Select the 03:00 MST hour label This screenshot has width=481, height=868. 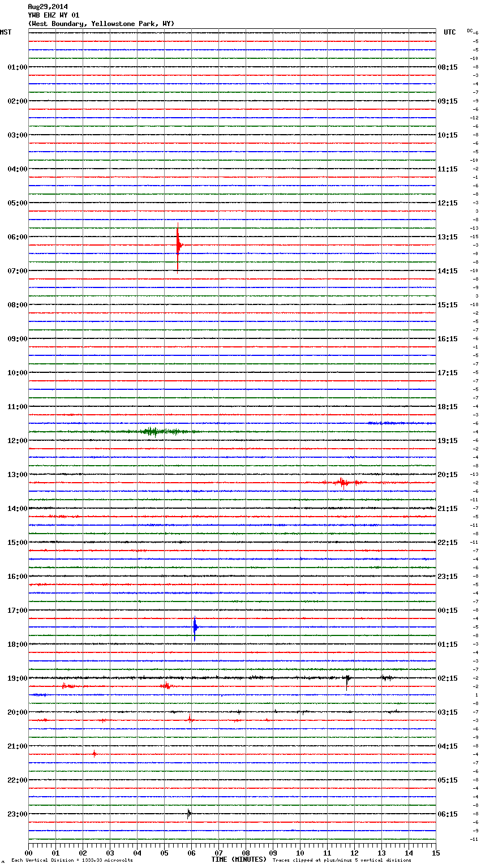18,135
